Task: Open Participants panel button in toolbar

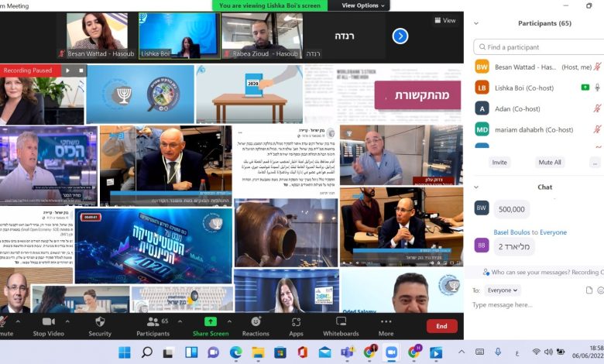Action: click(153, 327)
